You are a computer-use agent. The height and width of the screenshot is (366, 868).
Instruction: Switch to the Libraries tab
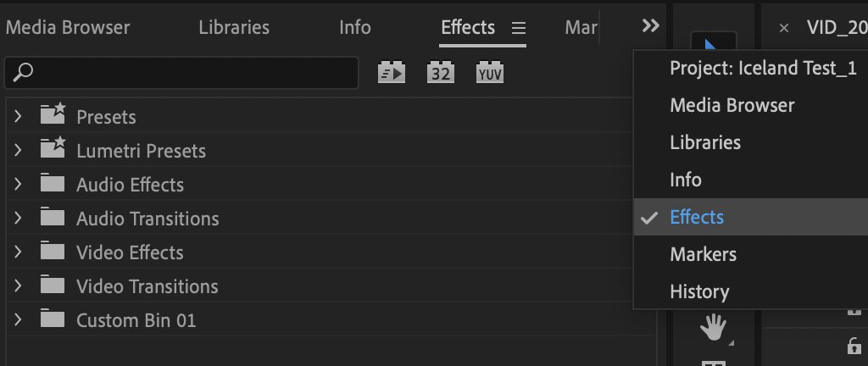coord(234,28)
